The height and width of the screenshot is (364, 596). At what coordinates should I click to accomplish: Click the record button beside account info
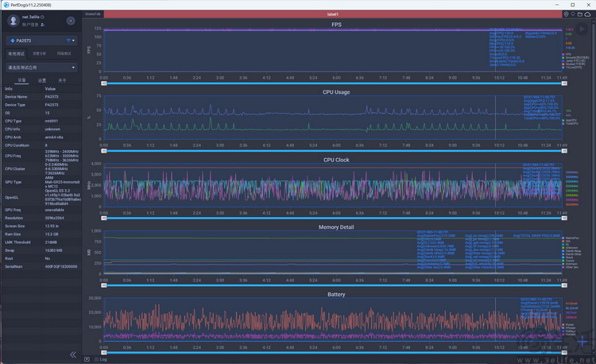(70, 21)
